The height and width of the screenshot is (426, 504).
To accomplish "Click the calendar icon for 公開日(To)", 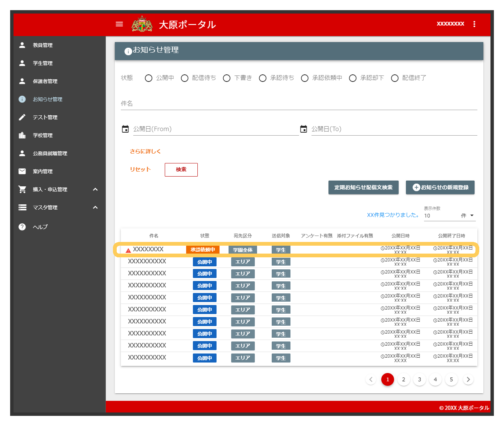I will coord(304,129).
